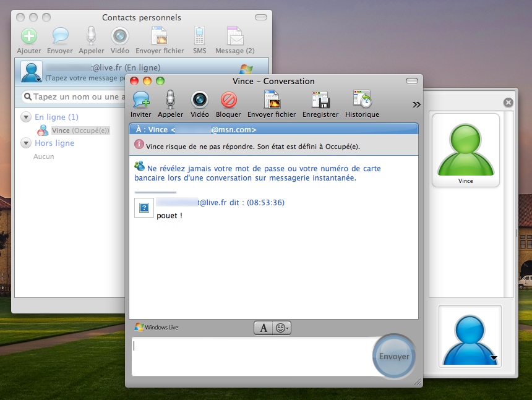
Task: Open own display picture dropdown menu
Action: coord(494,358)
